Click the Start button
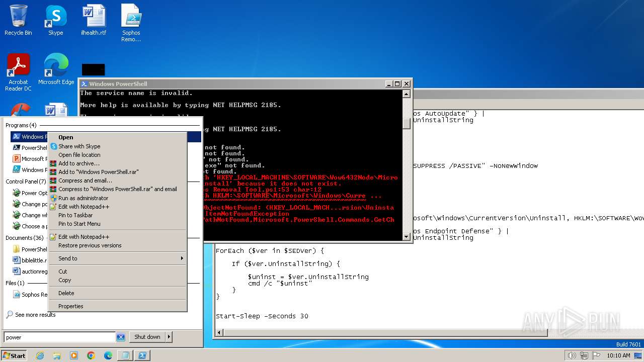 [14, 355]
